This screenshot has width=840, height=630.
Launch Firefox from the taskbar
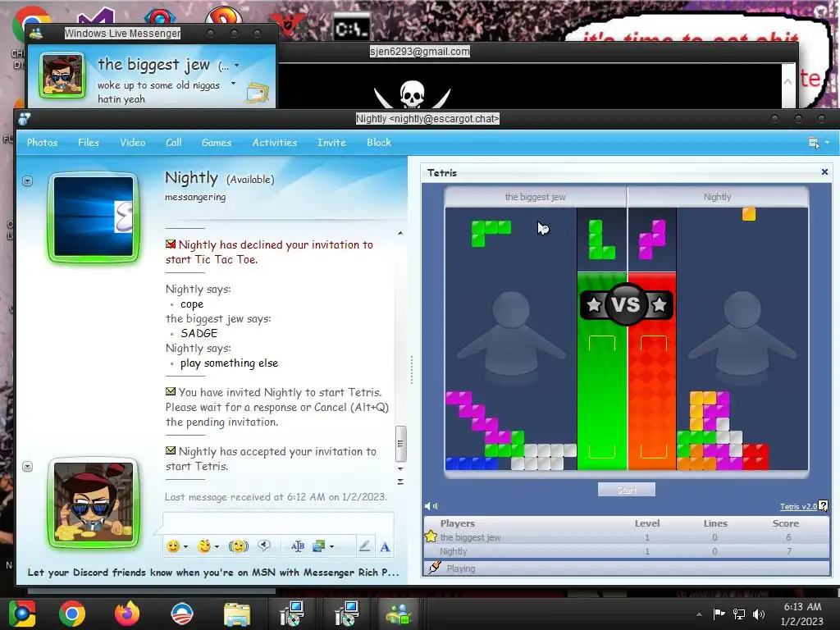(x=127, y=614)
